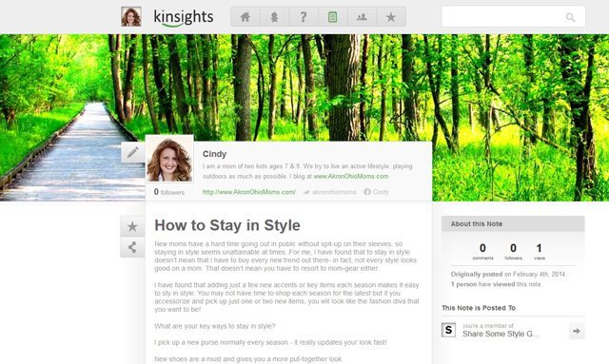This screenshot has width=609, height=364.
Task: Click the 1 person have viewed this note text
Action: (x=496, y=284)
